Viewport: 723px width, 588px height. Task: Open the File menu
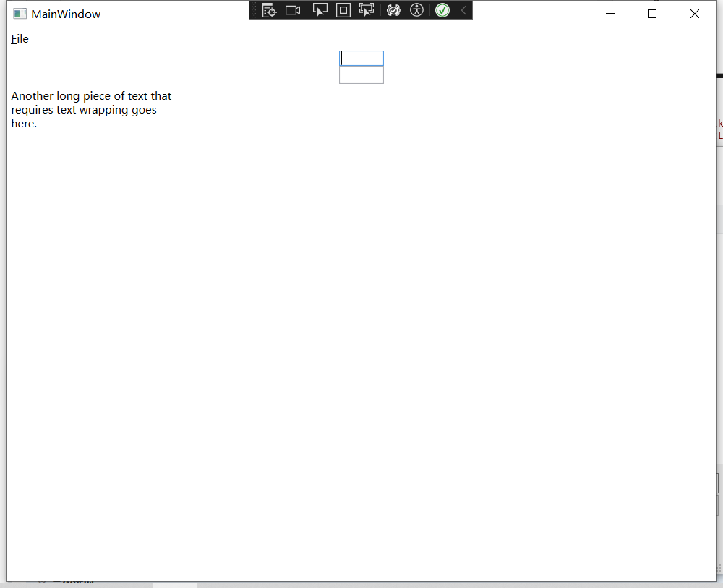coord(20,39)
